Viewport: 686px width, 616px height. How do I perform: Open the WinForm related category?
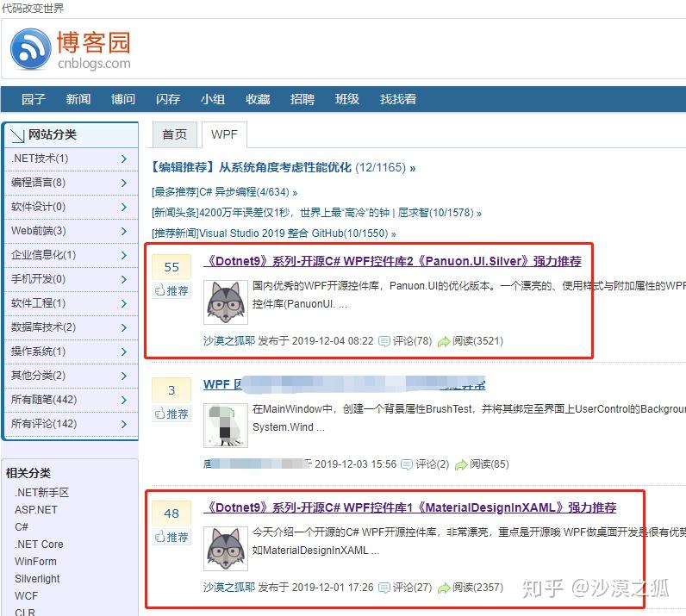(35, 562)
